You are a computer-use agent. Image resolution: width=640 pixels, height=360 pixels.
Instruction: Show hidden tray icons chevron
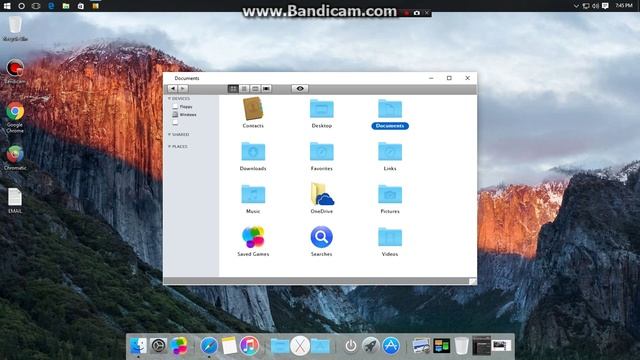pyautogui.click(x=576, y=6)
